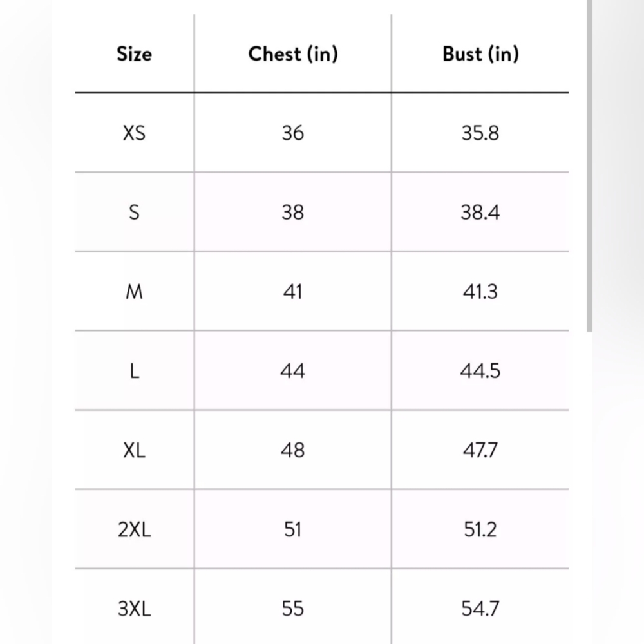Select the L size row label

tap(135, 372)
